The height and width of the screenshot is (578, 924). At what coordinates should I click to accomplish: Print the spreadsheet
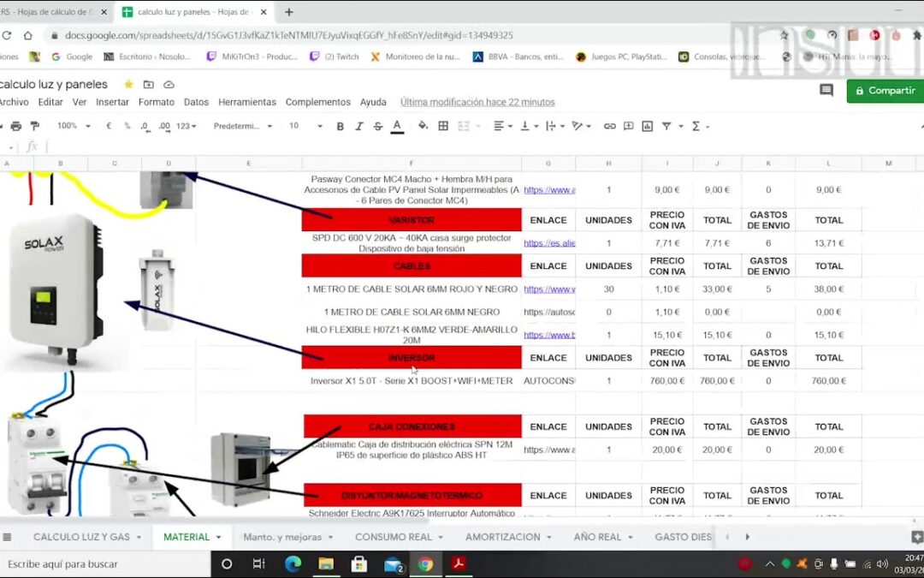(16, 126)
